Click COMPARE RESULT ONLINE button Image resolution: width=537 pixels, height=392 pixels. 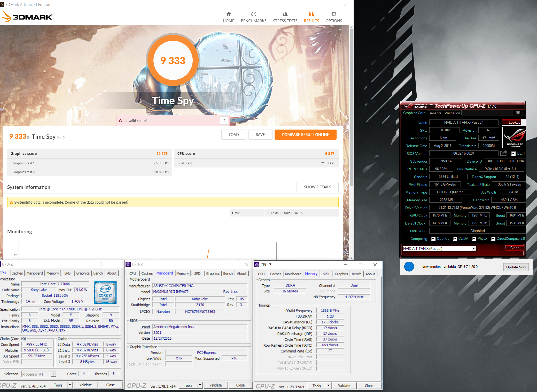pos(305,134)
